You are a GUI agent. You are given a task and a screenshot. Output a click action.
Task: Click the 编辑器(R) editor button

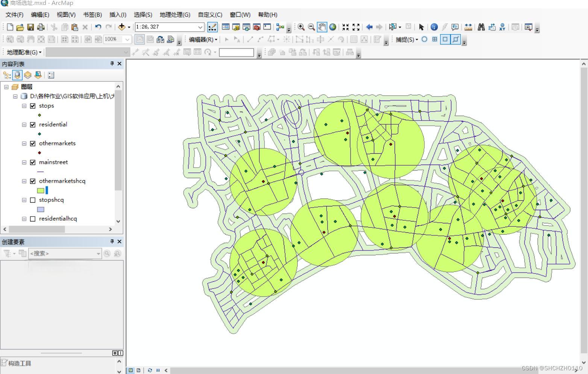203,40
